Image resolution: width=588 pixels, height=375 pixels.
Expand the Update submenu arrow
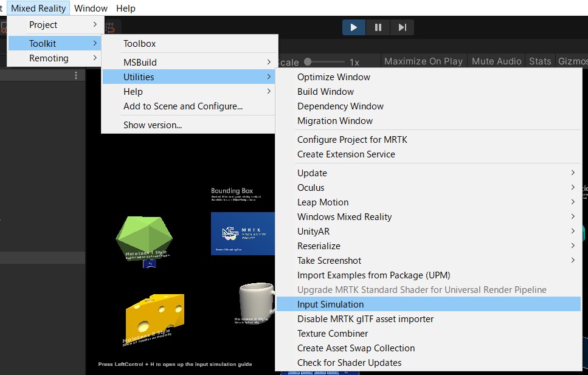click(573, 173)
